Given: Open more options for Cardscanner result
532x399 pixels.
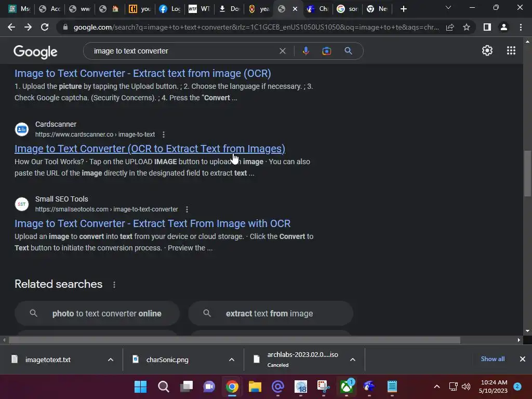Looking at the screenshot, I should [x=164, y=135].
